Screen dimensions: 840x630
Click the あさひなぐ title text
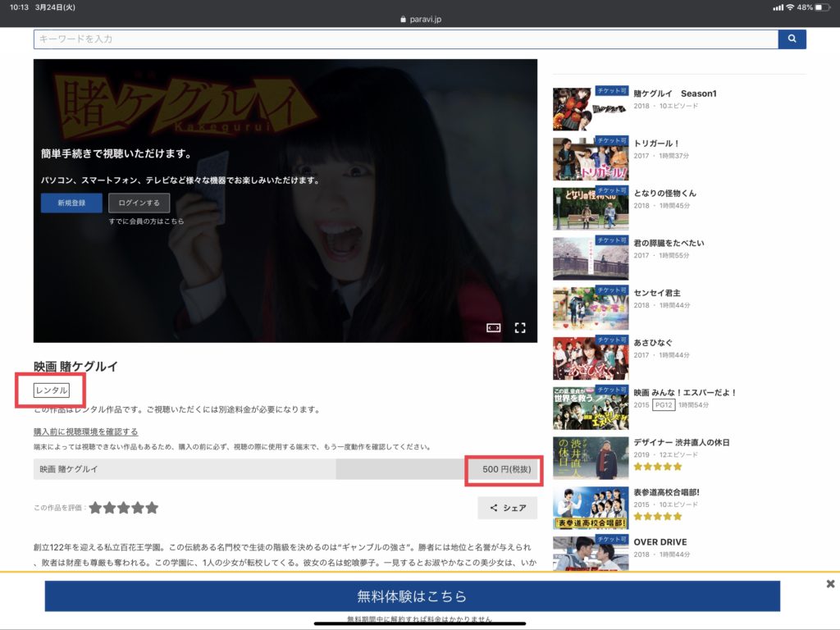tap(653, 343)
